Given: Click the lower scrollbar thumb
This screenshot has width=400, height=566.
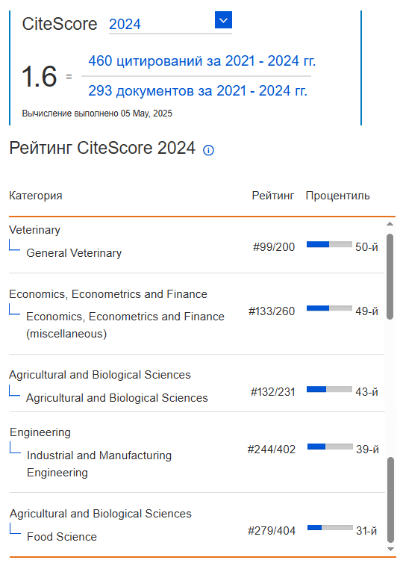Looking at the screenshot, I should coord(390,500).
